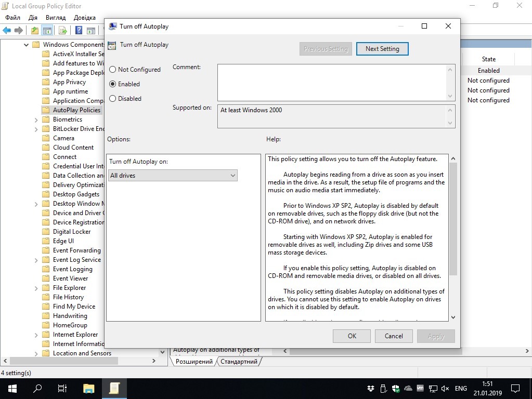Click the Help text scrollbar up arrow
Screen dimensions: 532x399
click(x=453, y=158)
